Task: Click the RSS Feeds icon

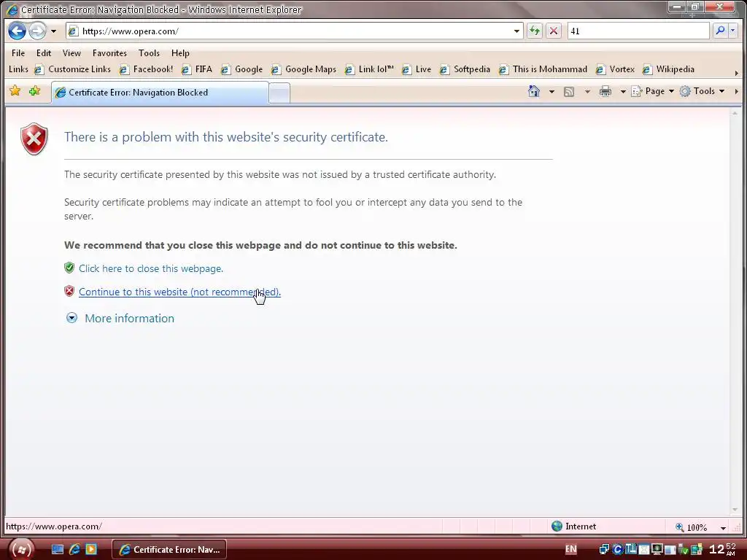Action: tap(569, 91)
